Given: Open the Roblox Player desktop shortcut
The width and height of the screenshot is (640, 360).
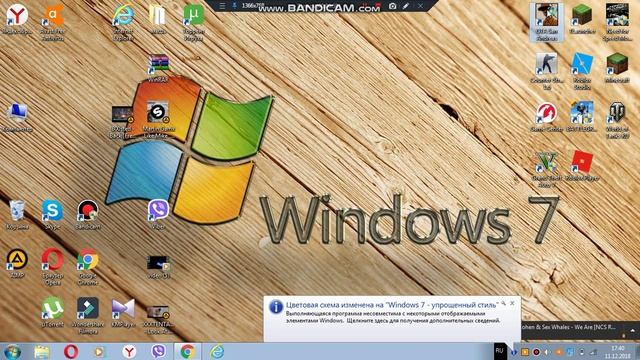Looking at the screenshot, I should [582, 165].
